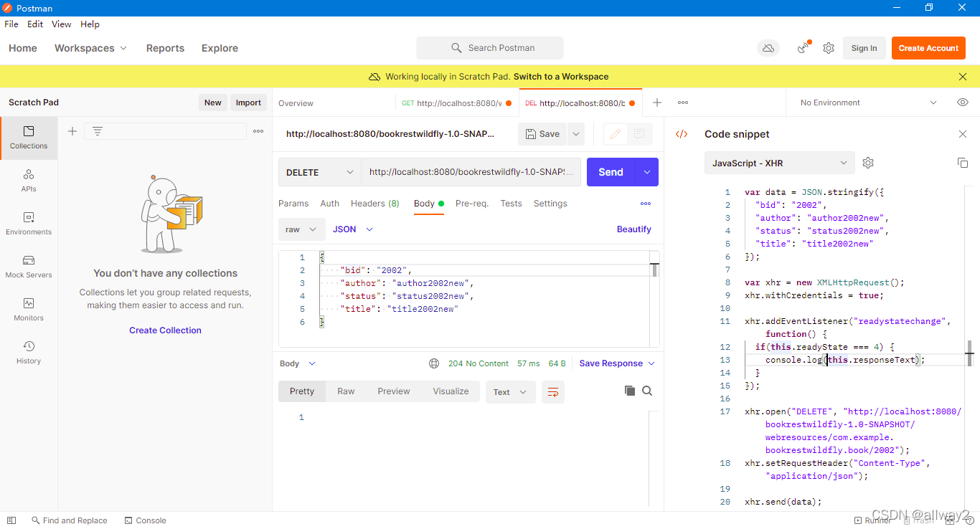Select the Visualize response view
The width and height of the screenshot is (980, 529).
451,391
